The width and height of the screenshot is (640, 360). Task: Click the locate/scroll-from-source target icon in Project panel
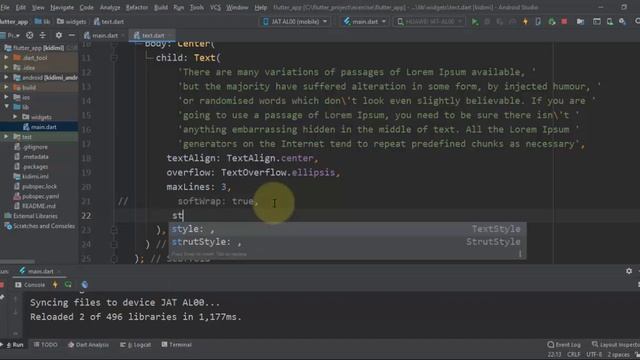[29, 36]
